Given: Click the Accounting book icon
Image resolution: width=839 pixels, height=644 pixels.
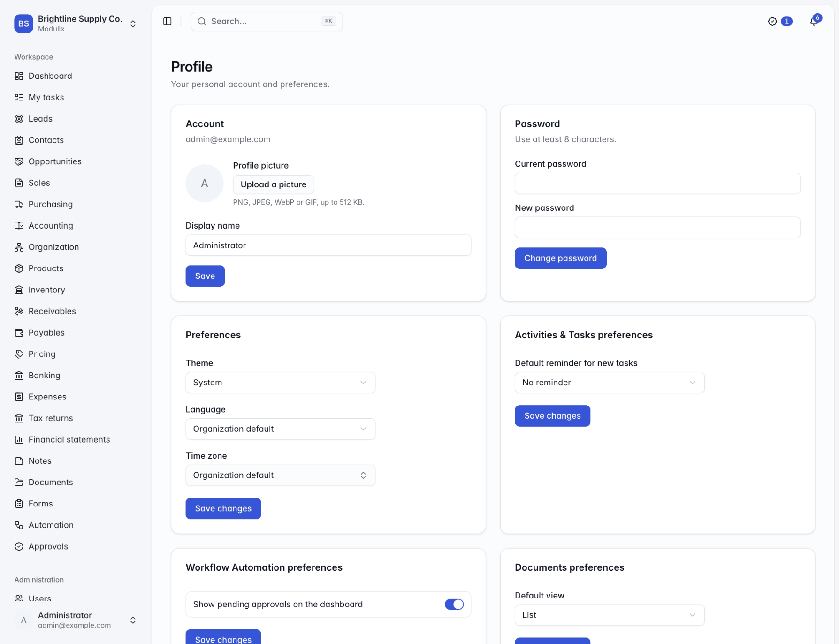Looking at the screenshot, I should [x=19, y=225].
